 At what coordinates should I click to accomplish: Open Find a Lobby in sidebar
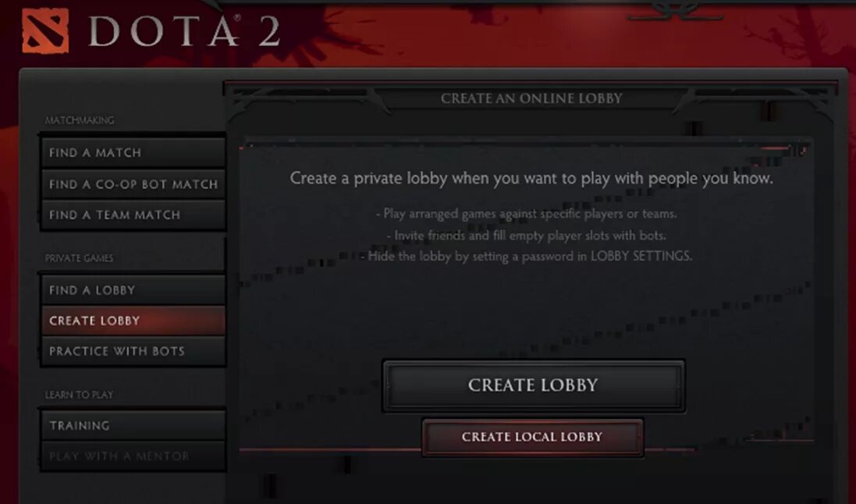[133, 290]
